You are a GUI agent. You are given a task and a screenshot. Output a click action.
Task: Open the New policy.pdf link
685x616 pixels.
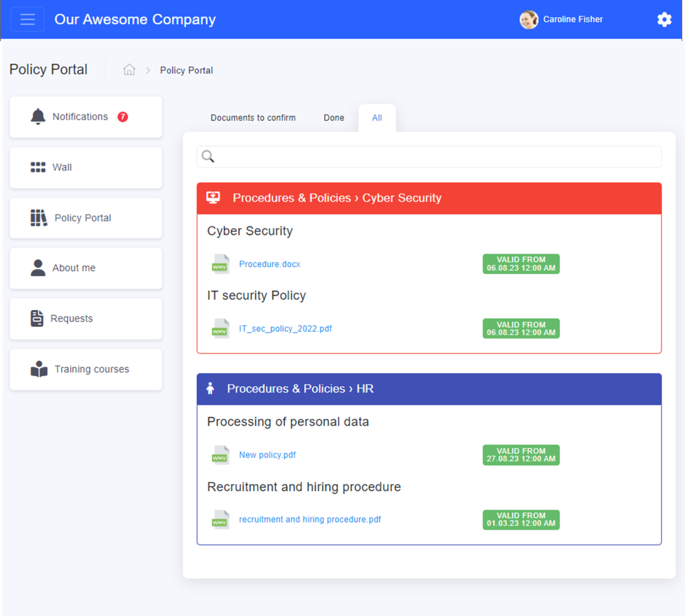[x=267, y=455]
